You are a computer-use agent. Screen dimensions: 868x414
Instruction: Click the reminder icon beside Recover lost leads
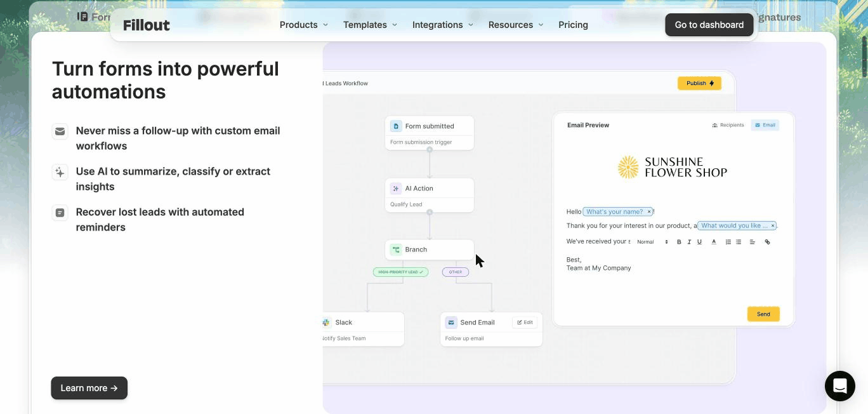point(60,213)
